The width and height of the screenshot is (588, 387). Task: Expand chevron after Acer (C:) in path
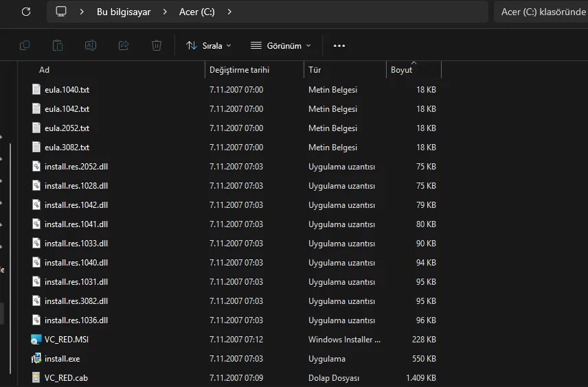229,12
